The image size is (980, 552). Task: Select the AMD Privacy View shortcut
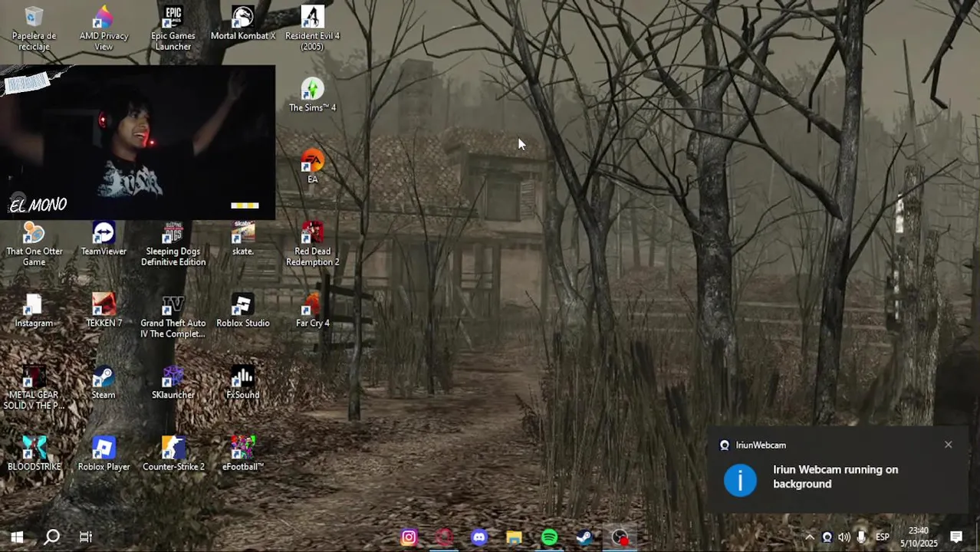click(x=104, y=29)
